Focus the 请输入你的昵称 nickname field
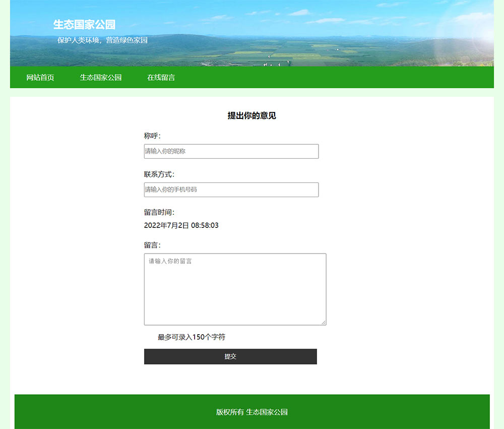 click(231, 151)
